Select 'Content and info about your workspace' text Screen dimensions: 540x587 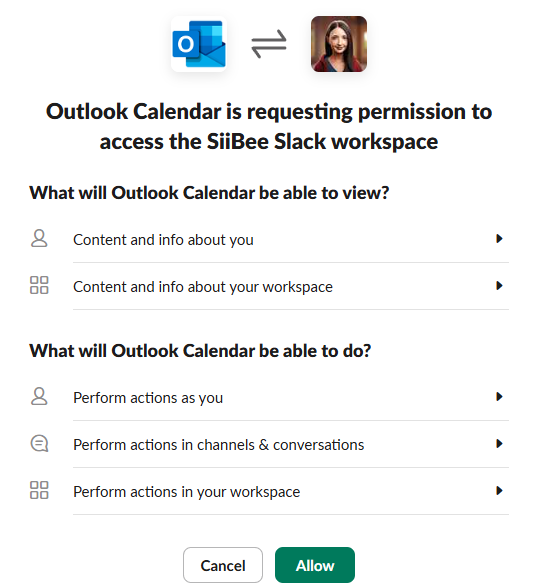(203, 287)
